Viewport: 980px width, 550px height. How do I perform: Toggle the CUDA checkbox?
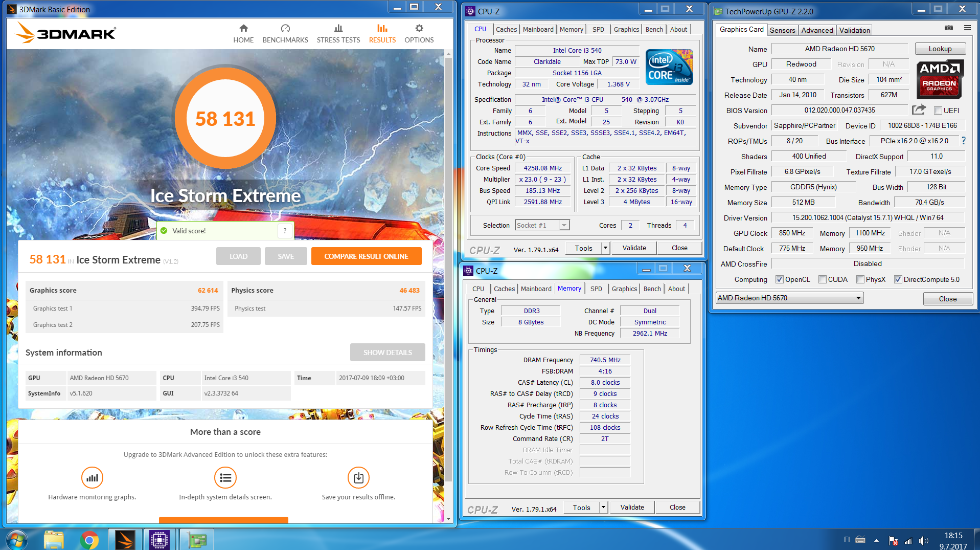(823, 279)
